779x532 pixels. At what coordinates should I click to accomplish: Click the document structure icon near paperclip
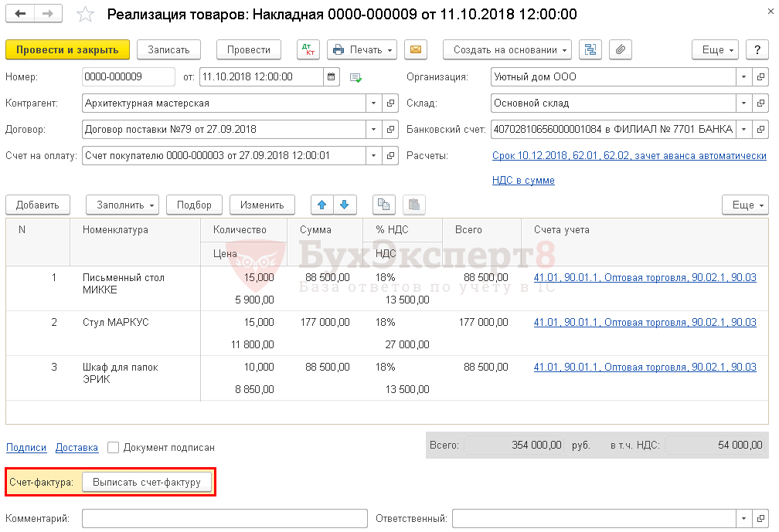click(x=590, y=49)
